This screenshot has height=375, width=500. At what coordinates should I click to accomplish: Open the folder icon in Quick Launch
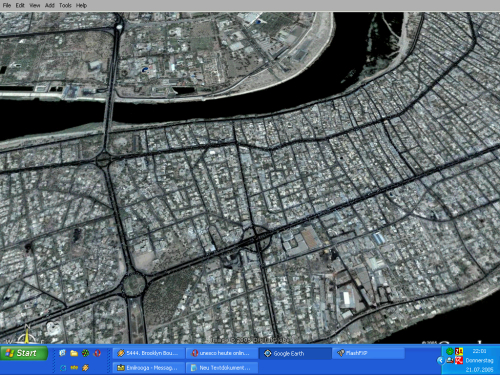pos(74,353)
